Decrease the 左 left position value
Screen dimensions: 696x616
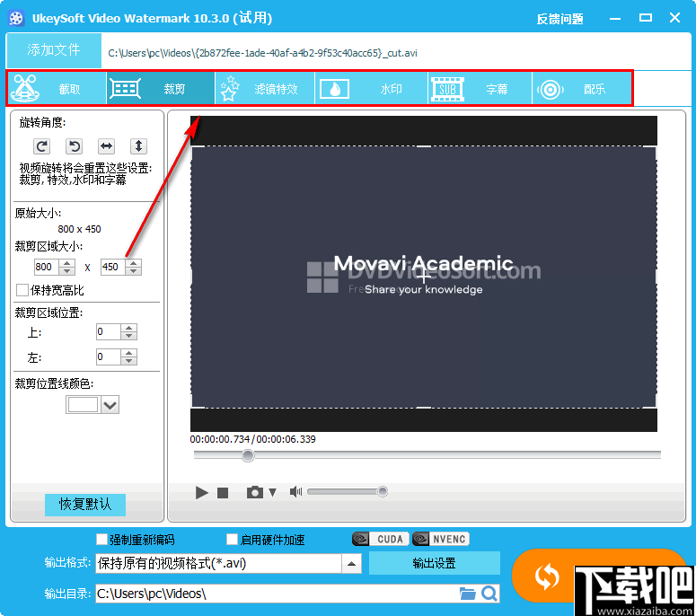[x=128, y=360]
